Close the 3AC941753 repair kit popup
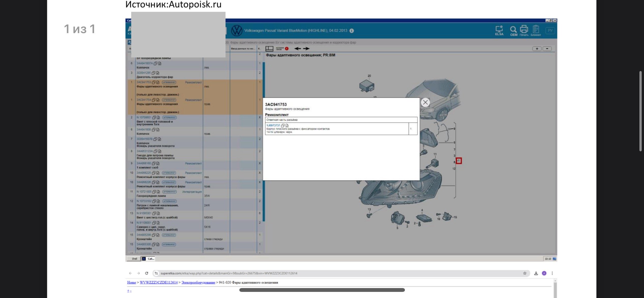Viewport: 644px width, 298px height. [x=425, y=102]
